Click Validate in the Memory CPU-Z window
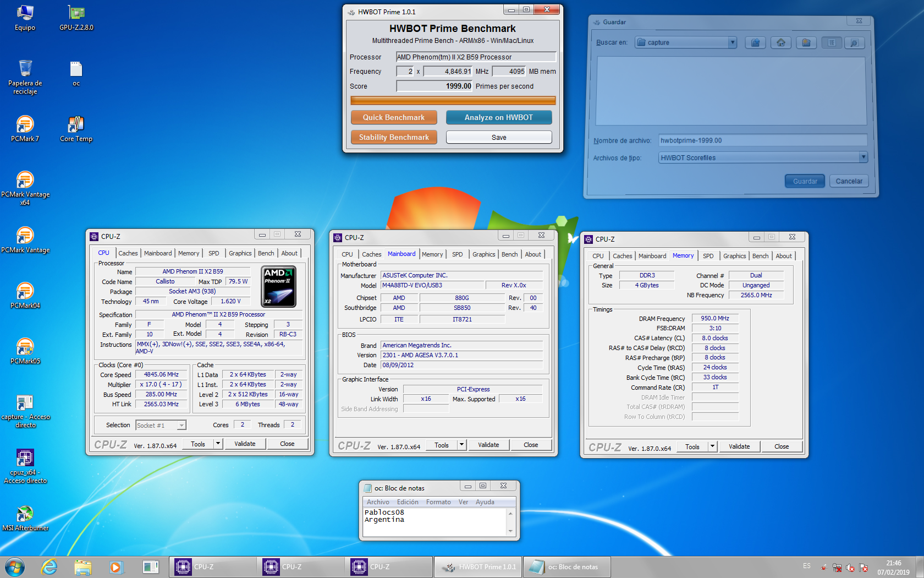 [x=739, y=446]
